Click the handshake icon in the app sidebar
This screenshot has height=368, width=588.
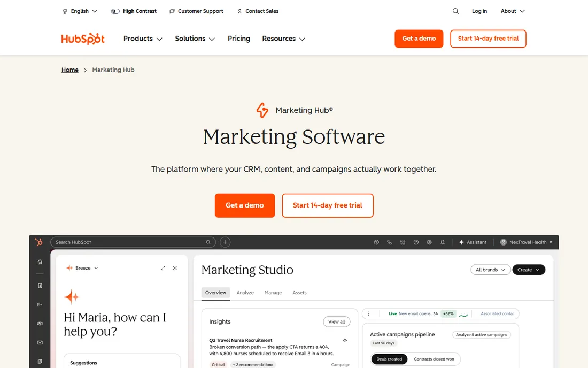pyautogui.click(x=40, y=324)
